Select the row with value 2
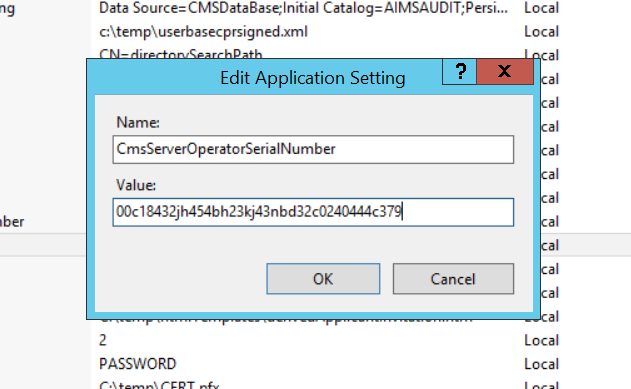631x389 pixels. [103, 340]
